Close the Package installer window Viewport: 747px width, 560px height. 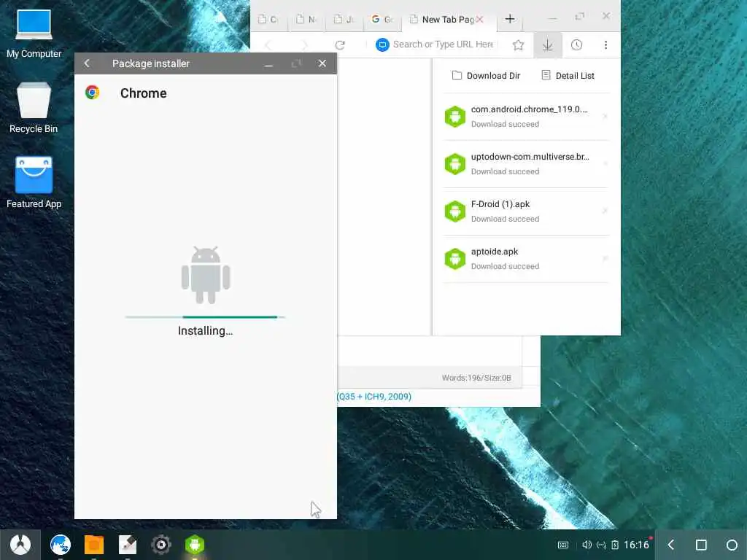[322, 63]
